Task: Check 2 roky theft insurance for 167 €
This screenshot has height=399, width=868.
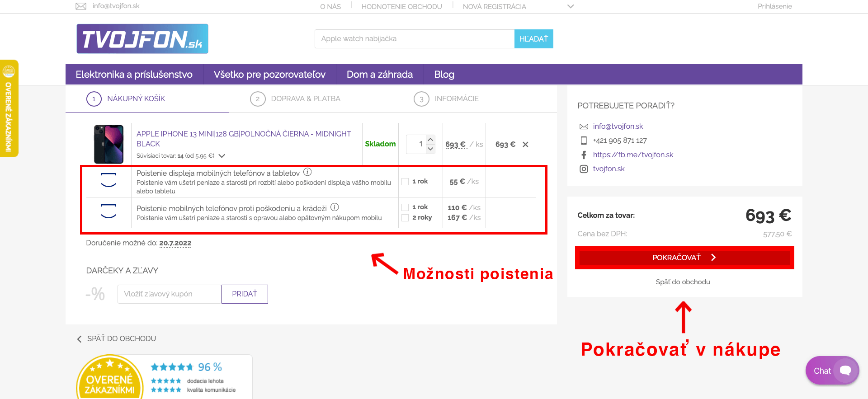Action: pyautogui.click(x=405, y=218)
